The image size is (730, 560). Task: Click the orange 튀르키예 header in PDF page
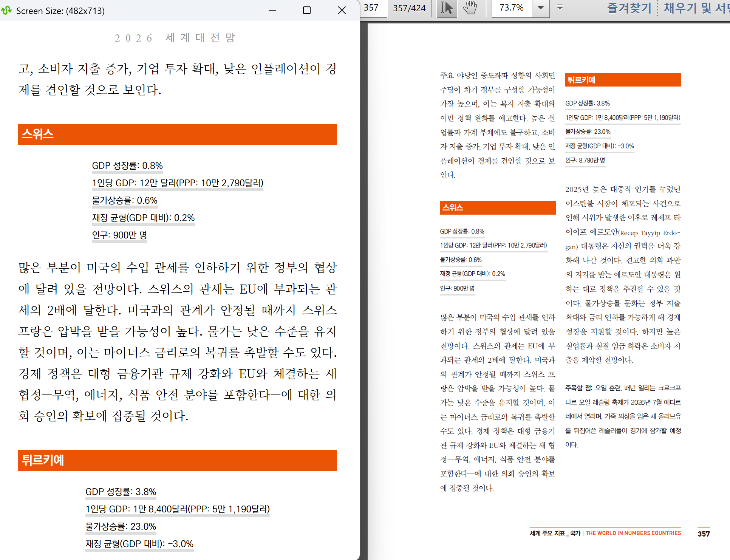click(623, 80)
